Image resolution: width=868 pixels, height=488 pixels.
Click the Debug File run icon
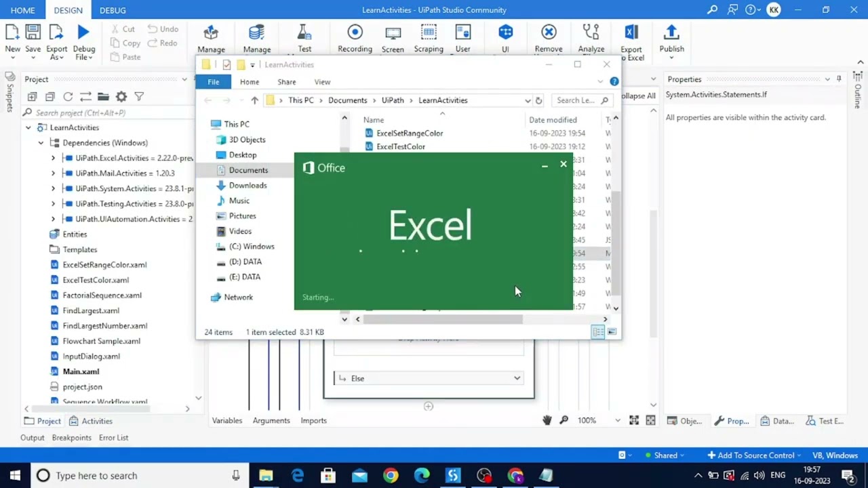click(x=83, y=32)
